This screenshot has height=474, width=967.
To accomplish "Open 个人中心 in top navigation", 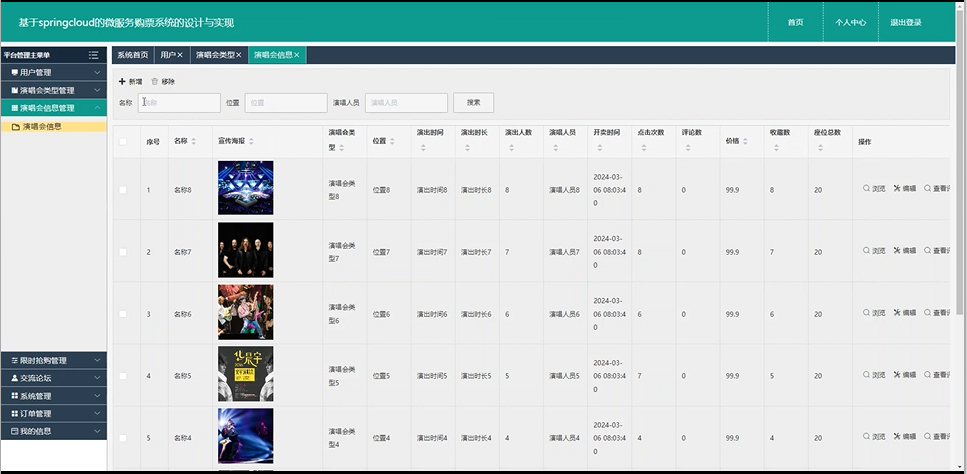I will 851,22.
